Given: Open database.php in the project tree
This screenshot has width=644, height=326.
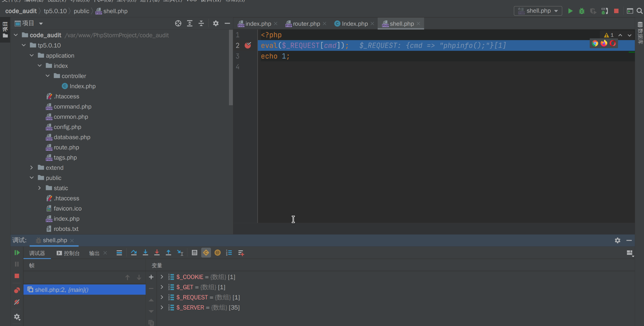Looking at the screenshot, I should (72, 137).
